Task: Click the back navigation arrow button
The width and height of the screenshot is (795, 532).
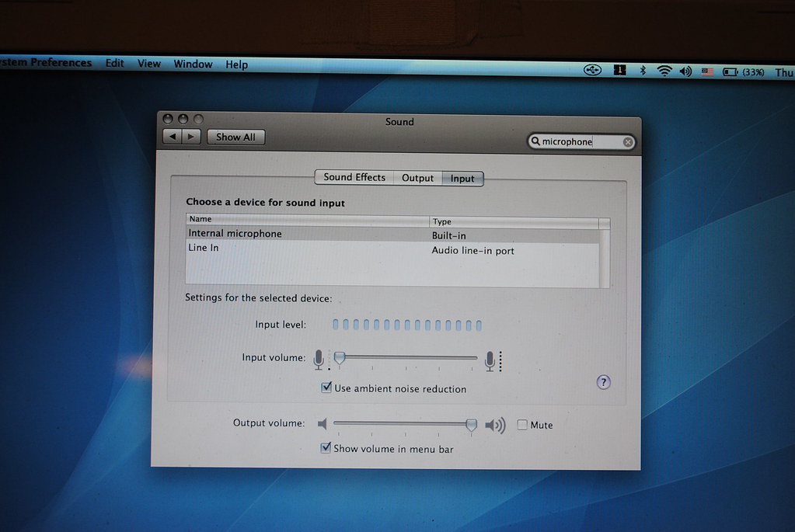Action: coord(173,137)
